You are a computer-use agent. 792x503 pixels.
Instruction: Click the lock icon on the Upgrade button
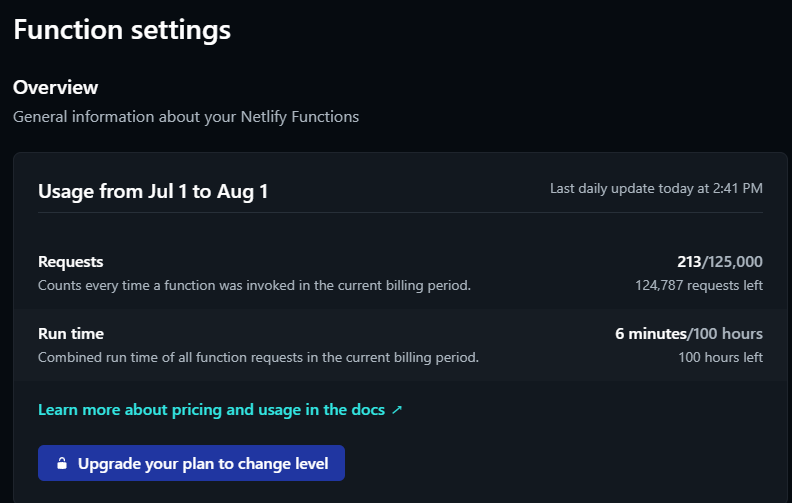[x=62, y=464]
